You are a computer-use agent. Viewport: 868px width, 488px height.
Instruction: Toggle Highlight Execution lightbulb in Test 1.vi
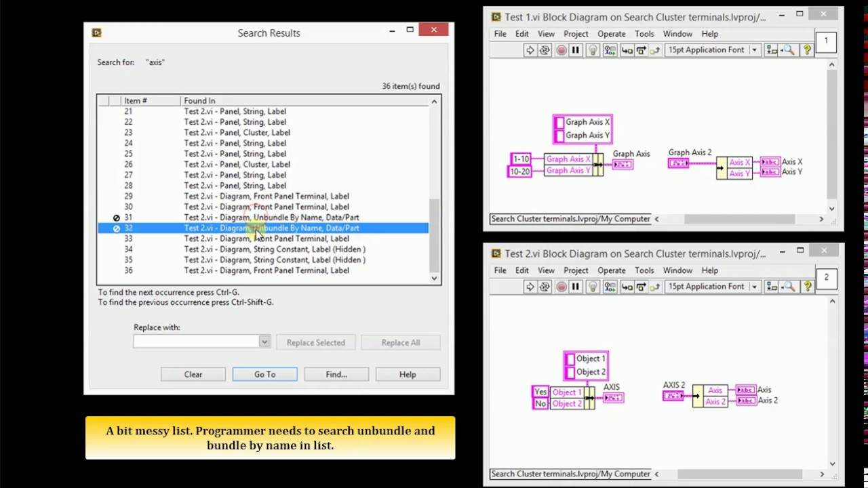(593, 50)
